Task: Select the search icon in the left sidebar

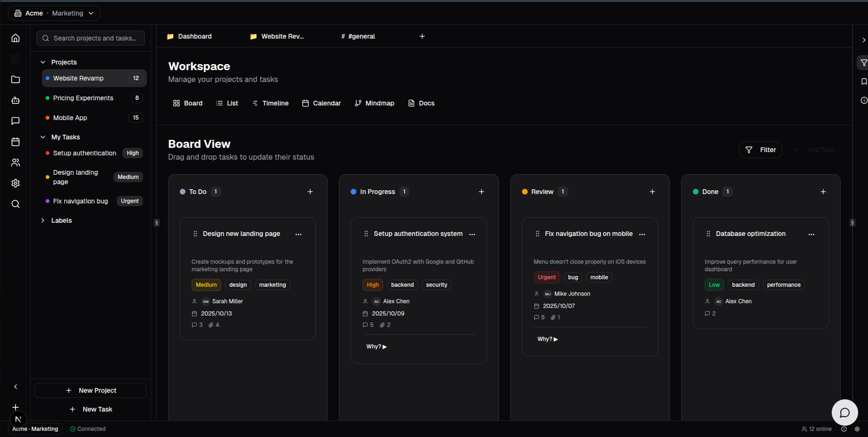Action: 16,204
